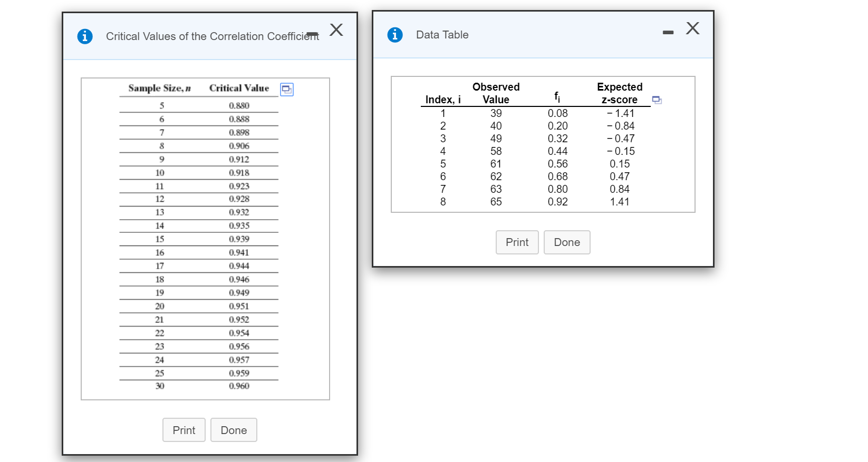Click Done in Critical Values dialog
This screenshot has height=462, width=868.
(x=234, y=430)
